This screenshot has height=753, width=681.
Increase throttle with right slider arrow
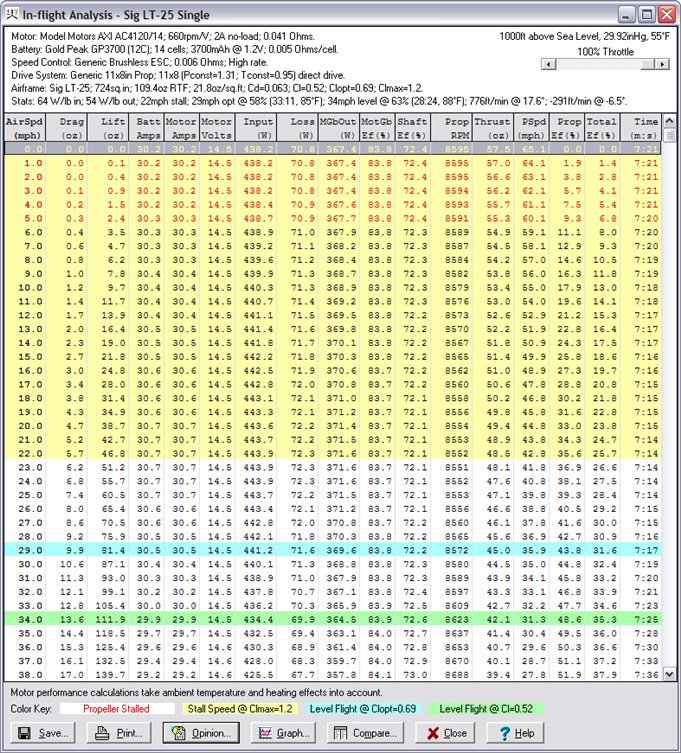pyautogui.click(x=662, y=64)
